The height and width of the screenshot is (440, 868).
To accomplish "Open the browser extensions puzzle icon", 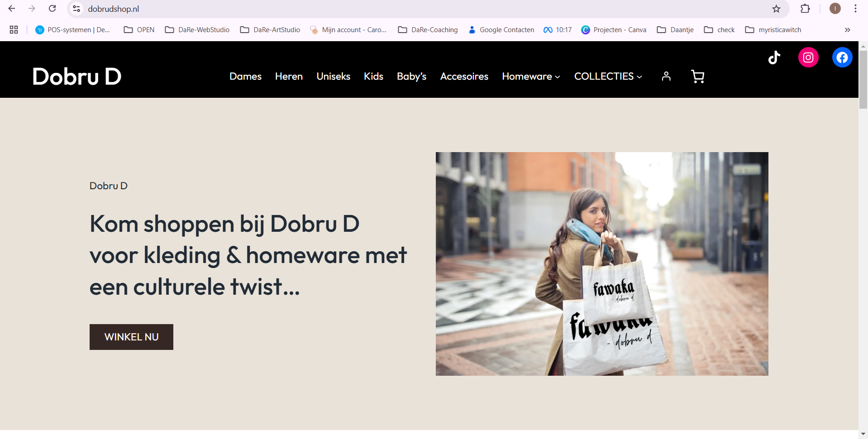I will (x=805, y=9).
